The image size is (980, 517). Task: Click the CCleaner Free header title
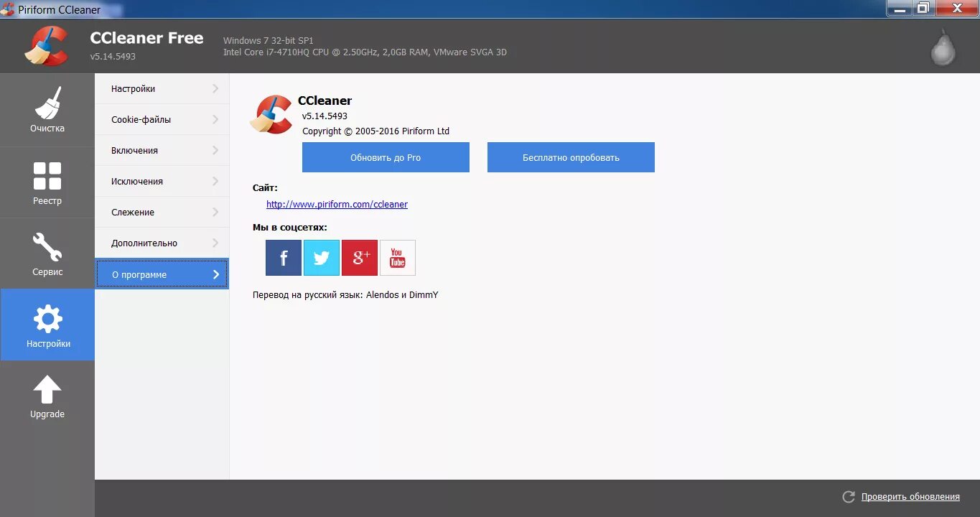pyautogui.click(x=146, y=38)
